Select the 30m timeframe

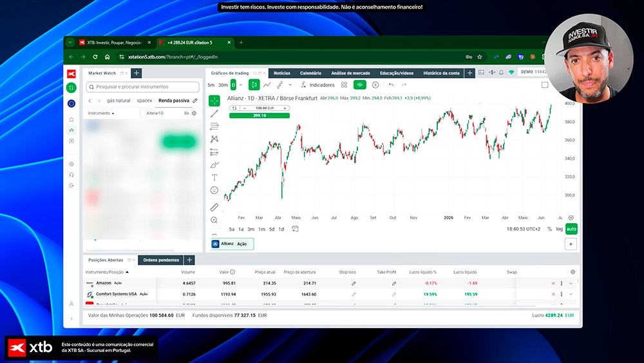point(223,85)
